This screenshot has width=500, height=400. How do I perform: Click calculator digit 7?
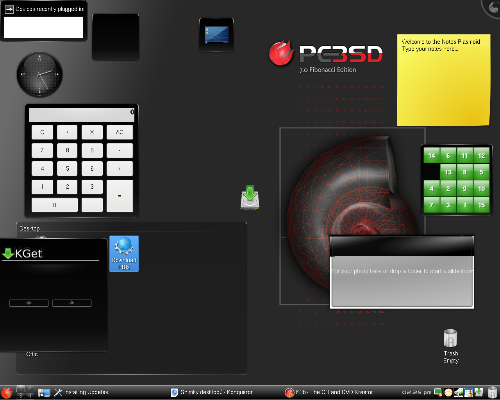click(x=42, y=150)
